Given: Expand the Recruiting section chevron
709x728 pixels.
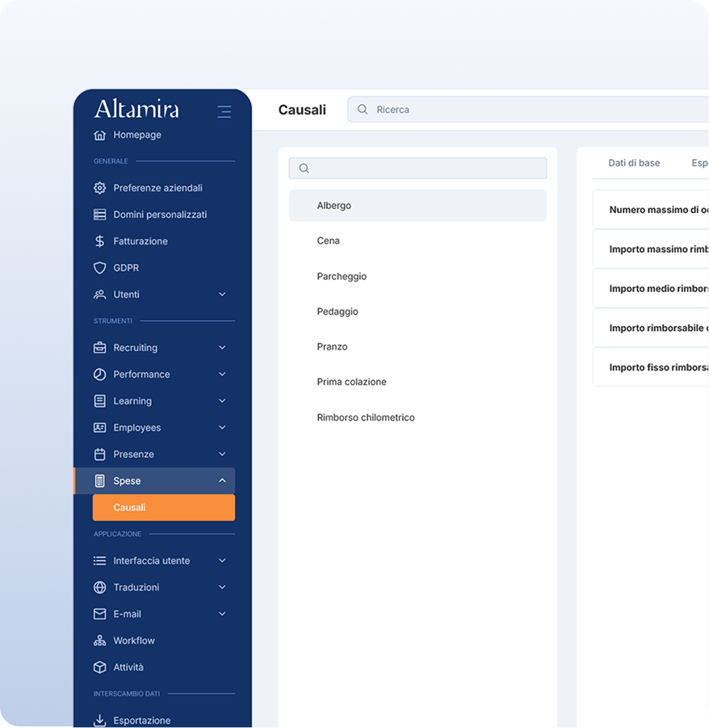Looking at the screenshot, I should point(222,348).
